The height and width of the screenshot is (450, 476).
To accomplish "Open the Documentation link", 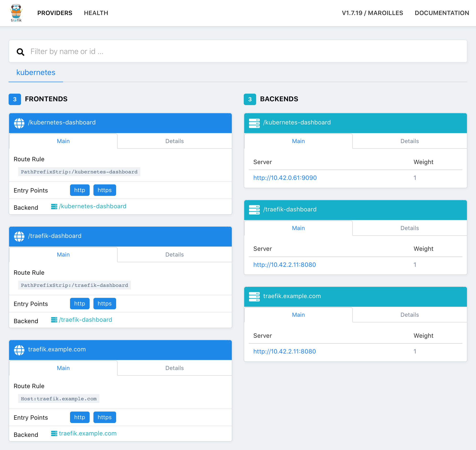I will coord(442,13).
